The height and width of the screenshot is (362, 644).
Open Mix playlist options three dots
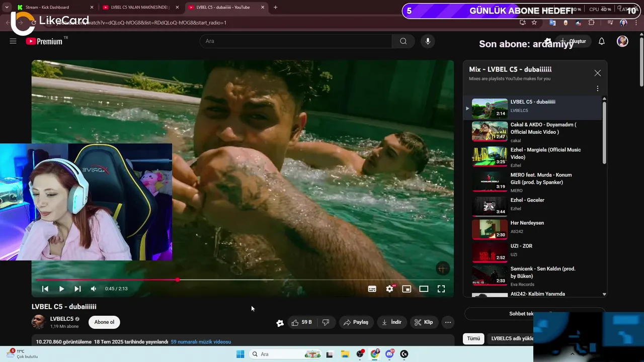tap(597, 88)
